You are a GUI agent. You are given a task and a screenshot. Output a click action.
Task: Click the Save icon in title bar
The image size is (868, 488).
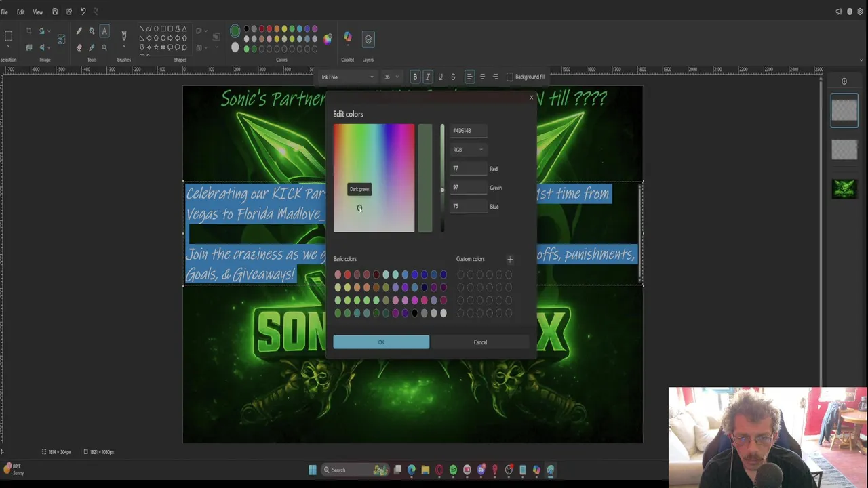pyautogui.click(x=55, y=12)
